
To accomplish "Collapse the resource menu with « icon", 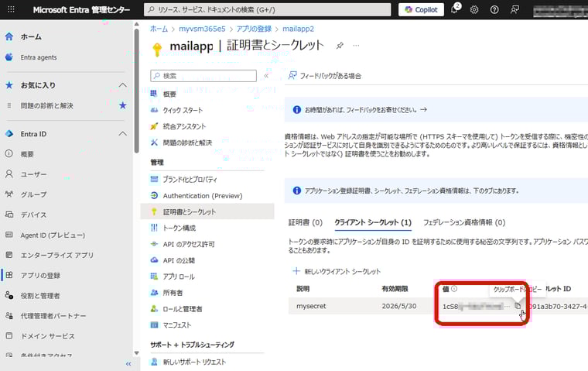I will tap(266, 76).
